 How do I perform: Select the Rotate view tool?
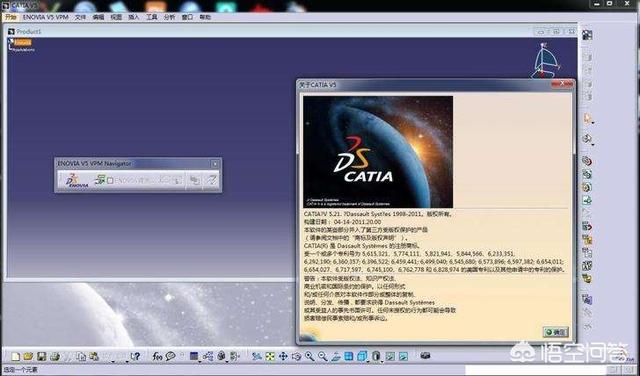coord(296,356)
